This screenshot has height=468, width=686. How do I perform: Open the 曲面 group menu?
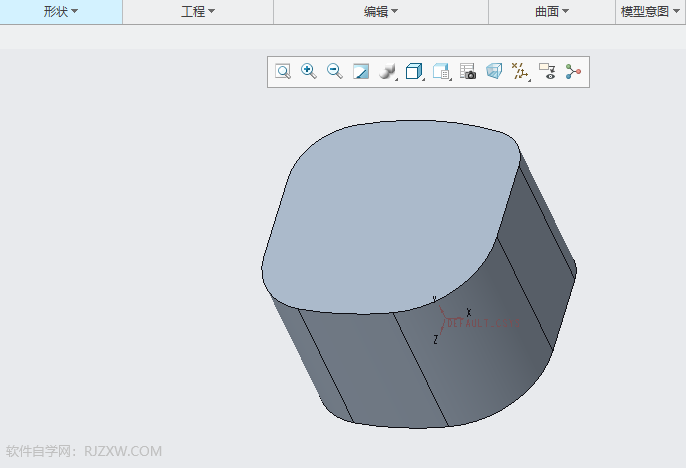tap(552, 12)
